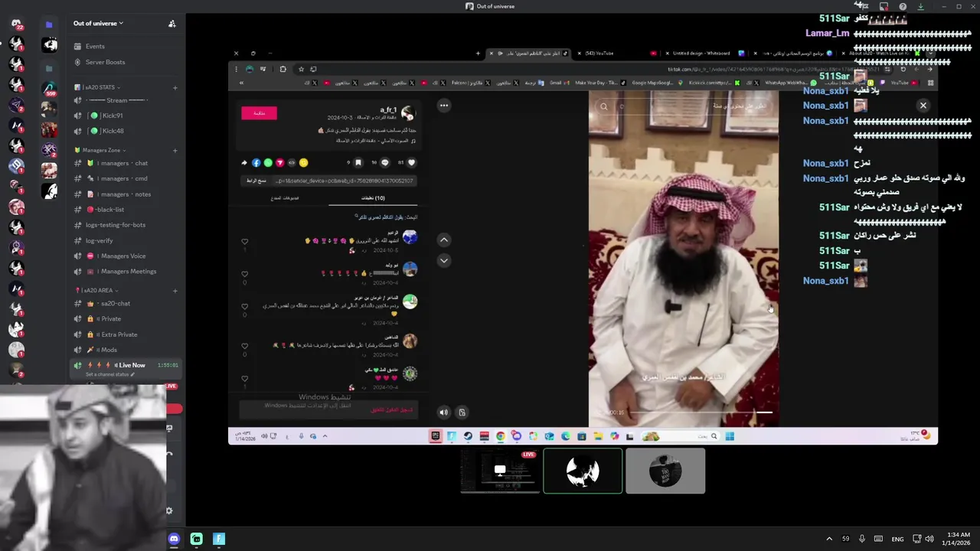Screen dimensions: 980x551
Task: Open Discord user settings gear
Action: tap(169, 510)
